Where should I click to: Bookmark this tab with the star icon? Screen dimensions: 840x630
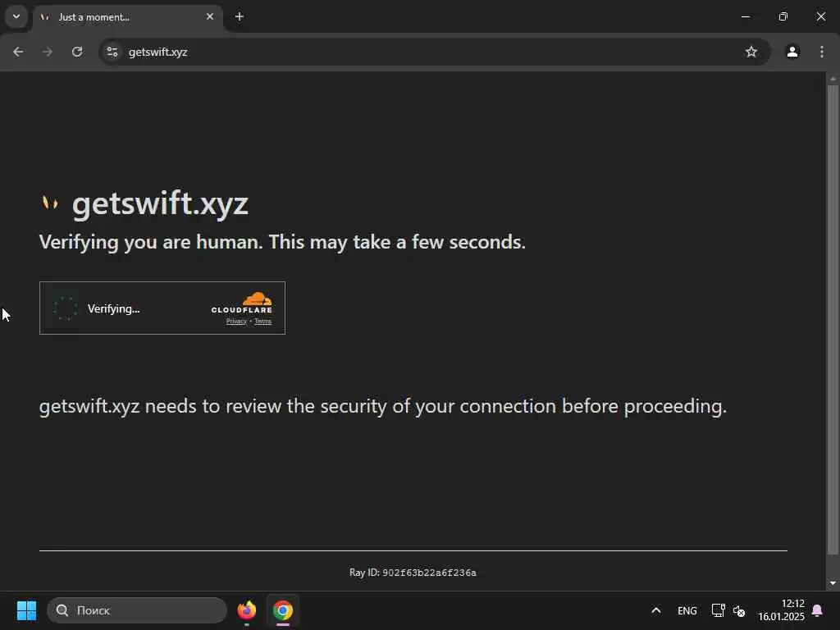click(x=751, y=52)
